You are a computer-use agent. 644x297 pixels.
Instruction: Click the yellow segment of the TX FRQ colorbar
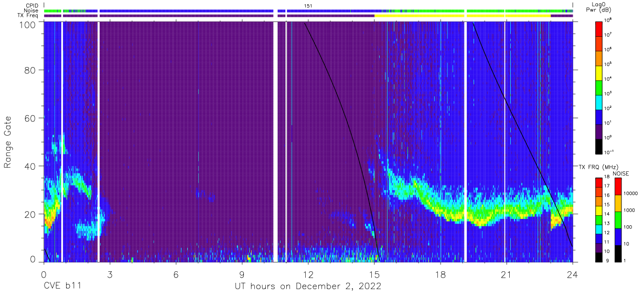coord(599,210)
